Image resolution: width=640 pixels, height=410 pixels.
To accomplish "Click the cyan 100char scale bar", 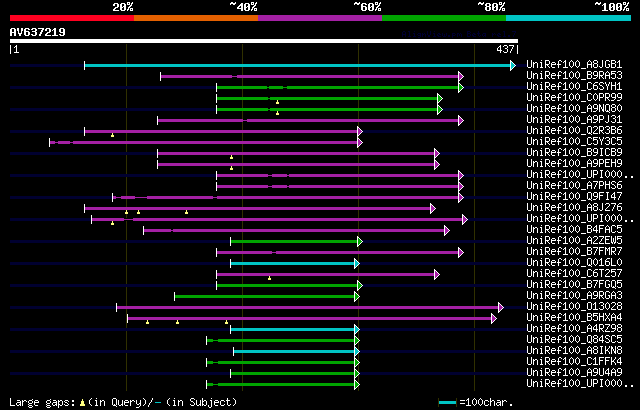I will point(447,403).
